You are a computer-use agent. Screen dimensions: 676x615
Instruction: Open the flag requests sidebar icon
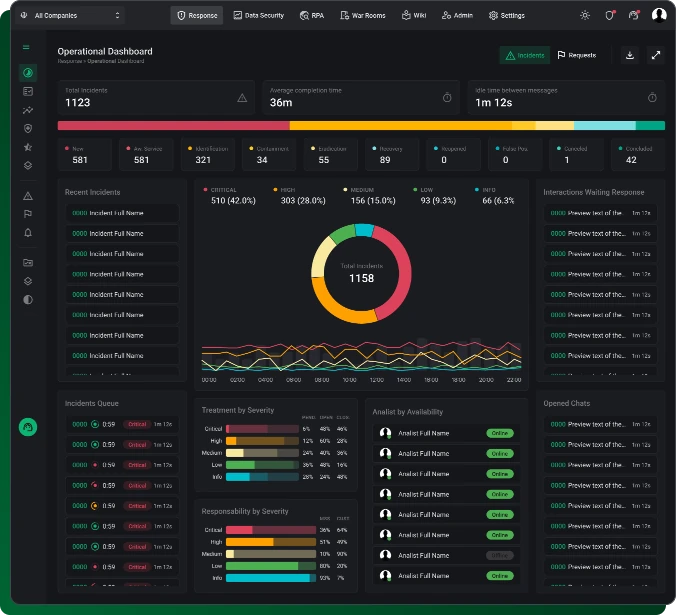(28, 214)
